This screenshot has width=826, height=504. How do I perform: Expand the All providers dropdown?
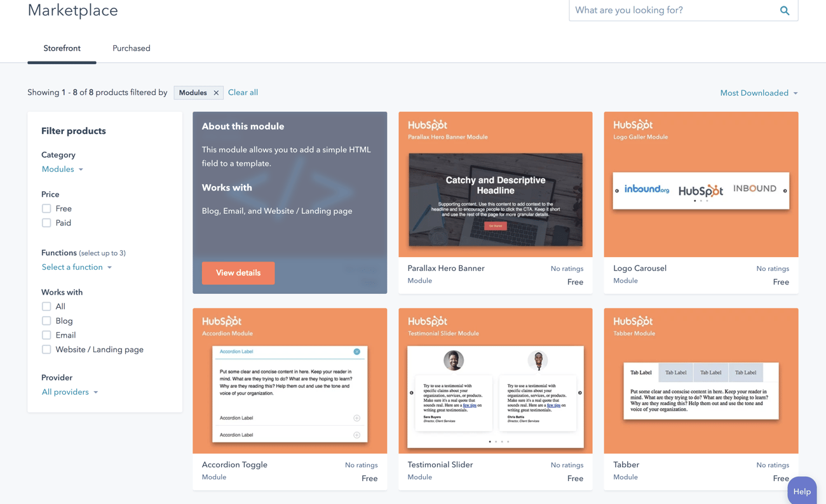(70, 392)
